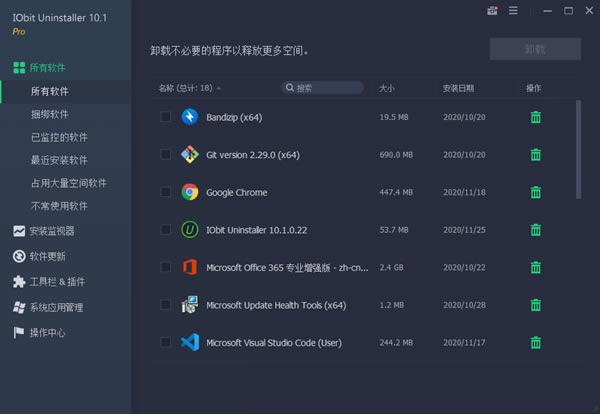The image size is (600, 414).
Task: Open the 捆绑软件 sidebar item
Action: tap(50, 114)
